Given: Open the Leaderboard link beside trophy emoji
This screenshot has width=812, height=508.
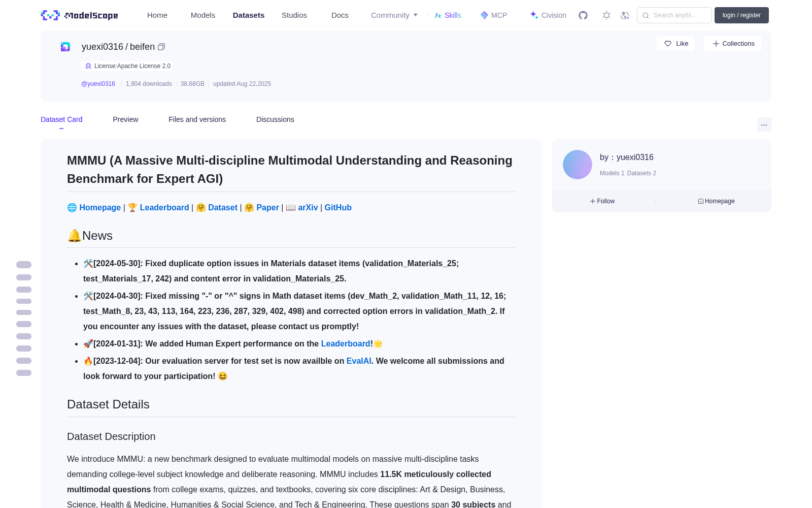Looking at the screenshot, I should coord(164,207).
